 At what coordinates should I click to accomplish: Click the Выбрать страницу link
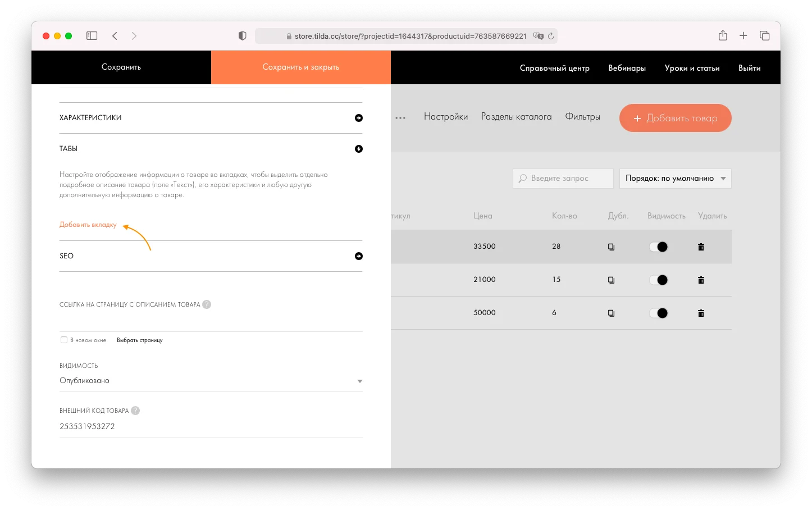click(x=140, y=340)
